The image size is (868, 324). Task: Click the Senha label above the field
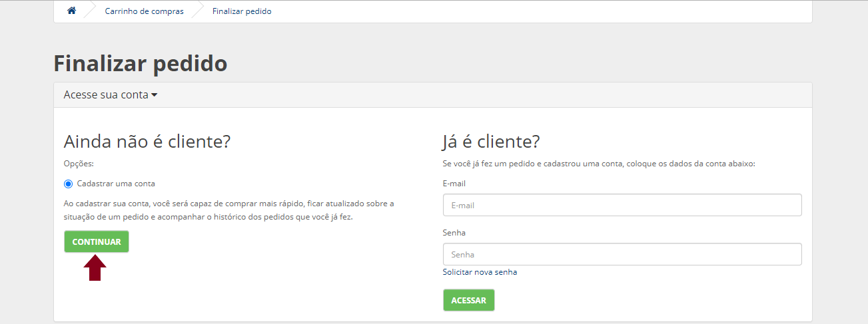point(454,233)
